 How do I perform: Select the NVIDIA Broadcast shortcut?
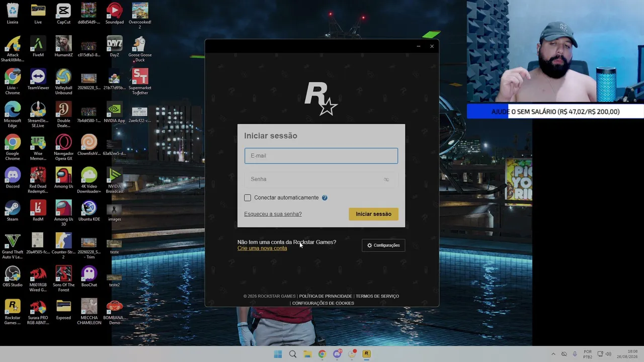click(x=115, y=180)
